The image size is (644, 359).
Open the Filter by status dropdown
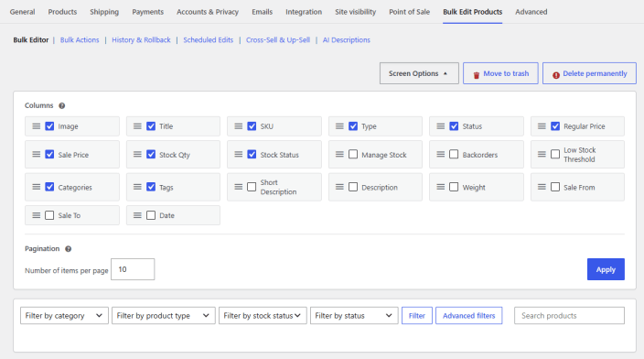[x=354, y=315]
